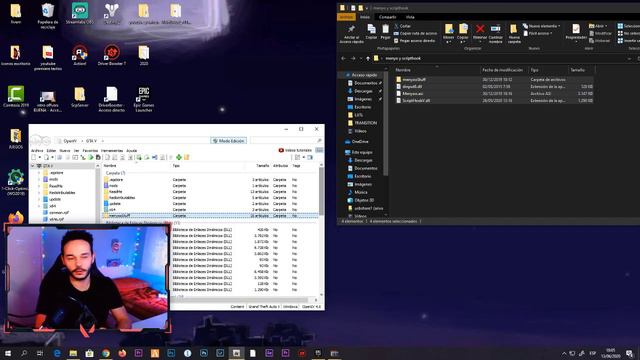The image size is (640, 360).
Task: Switch to the Vista ribbon tab
Action: coord(410,17)
